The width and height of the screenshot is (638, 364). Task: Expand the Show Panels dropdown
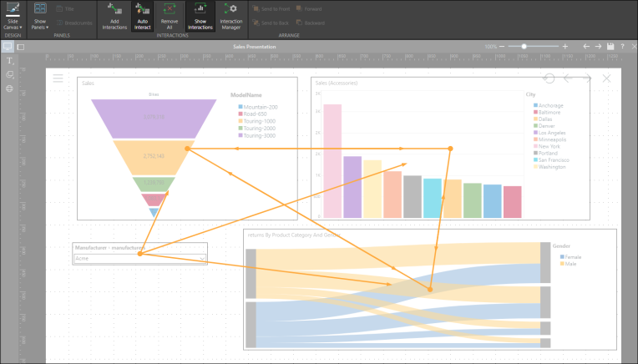pos(40,16)
